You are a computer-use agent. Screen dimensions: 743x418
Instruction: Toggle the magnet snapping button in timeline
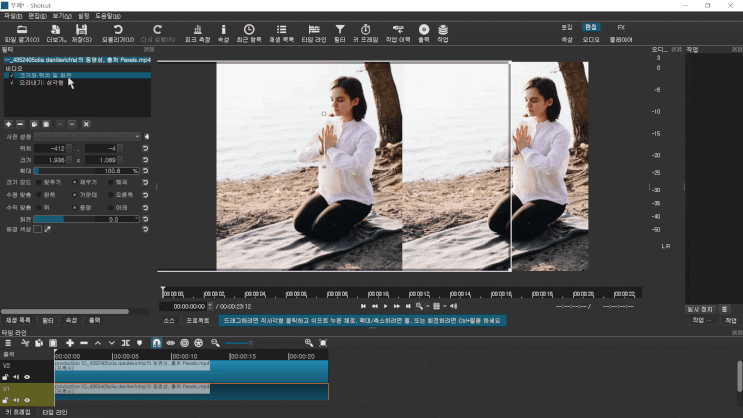(156, 343)
